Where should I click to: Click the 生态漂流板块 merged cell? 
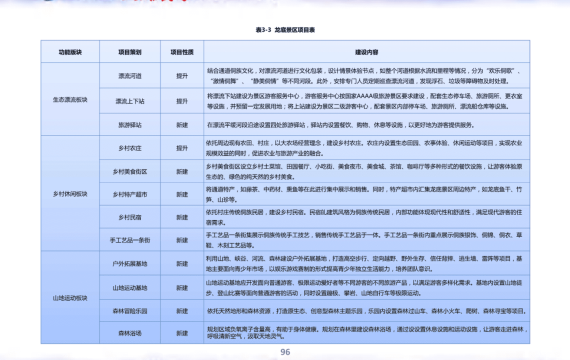(x=70, y=99)
